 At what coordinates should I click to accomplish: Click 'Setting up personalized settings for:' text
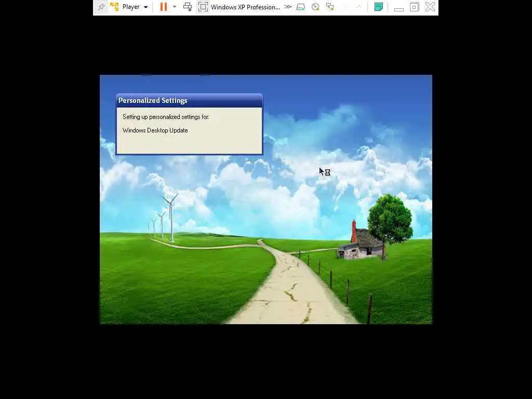tap(166, 117)
